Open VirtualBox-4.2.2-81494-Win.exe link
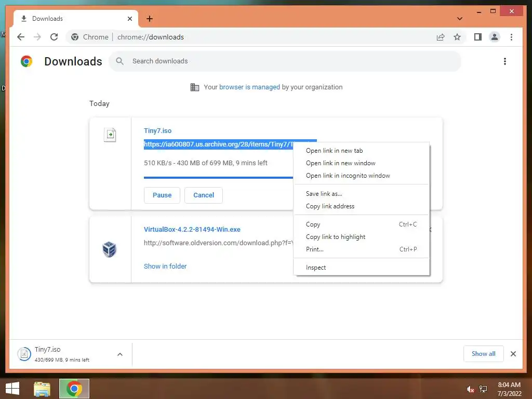 tap(192, 229)
